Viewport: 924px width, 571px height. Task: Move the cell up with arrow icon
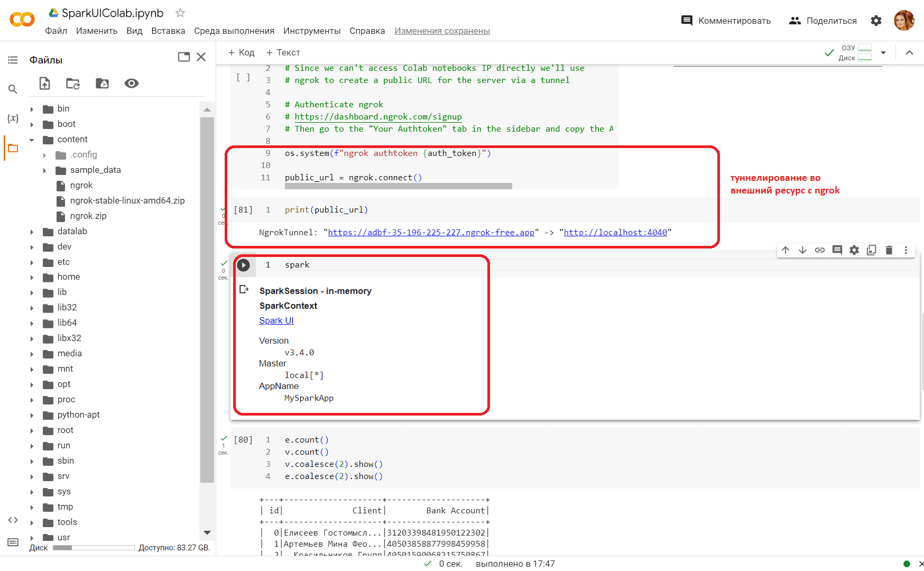click(786, 250)
